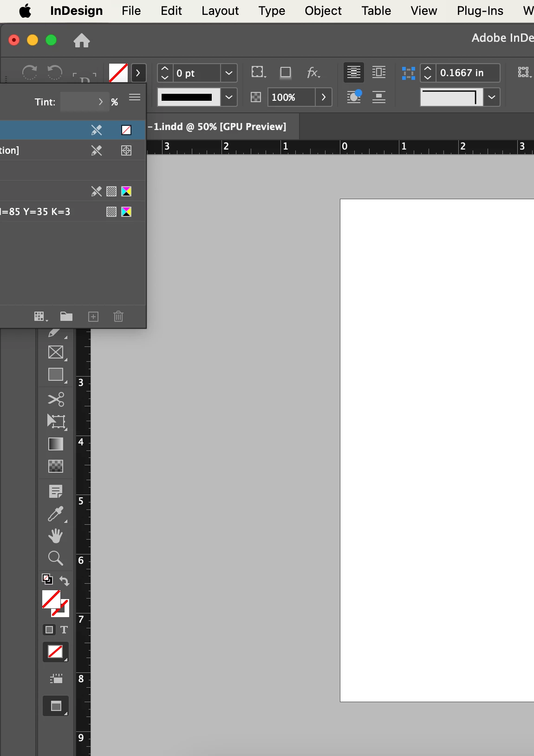
Task: Select the Rectangle Frame tool
Action: click(x=56, y=352)
